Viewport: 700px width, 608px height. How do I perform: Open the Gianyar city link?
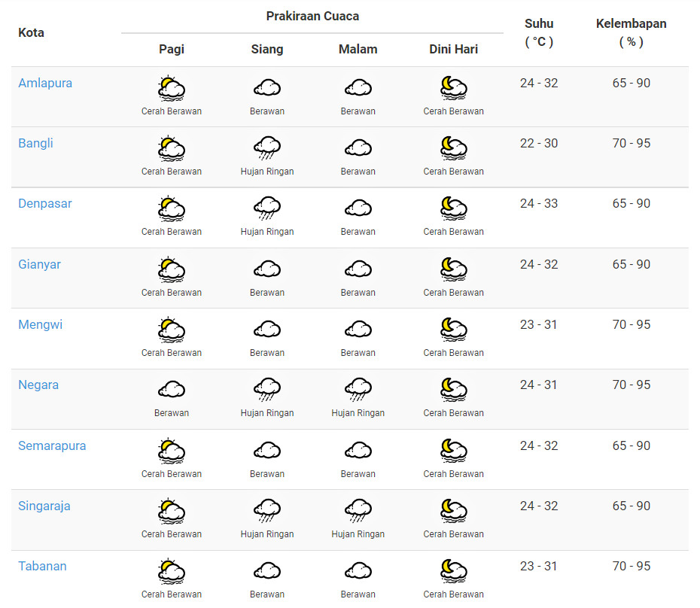pyautogui.click(x=39, y=264)
